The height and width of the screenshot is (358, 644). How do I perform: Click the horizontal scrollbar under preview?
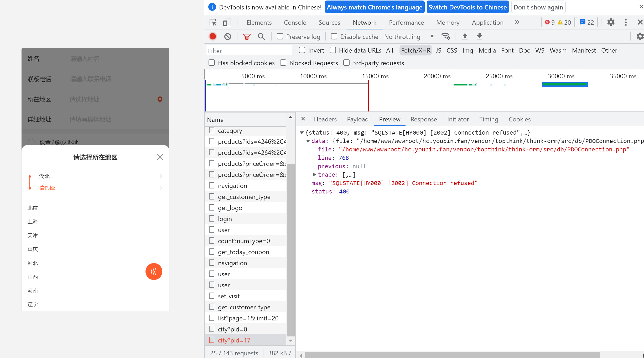[452, 355]
